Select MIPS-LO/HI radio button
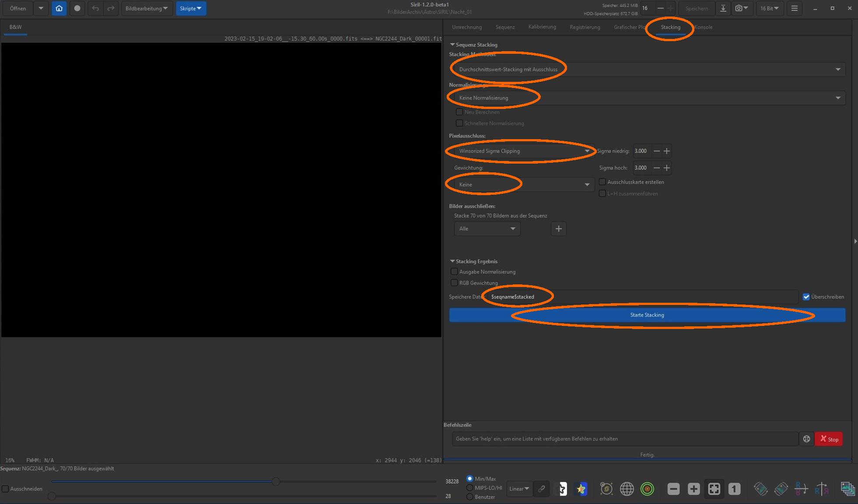Viewport: 858px width, 504px height. click(470, 487)
